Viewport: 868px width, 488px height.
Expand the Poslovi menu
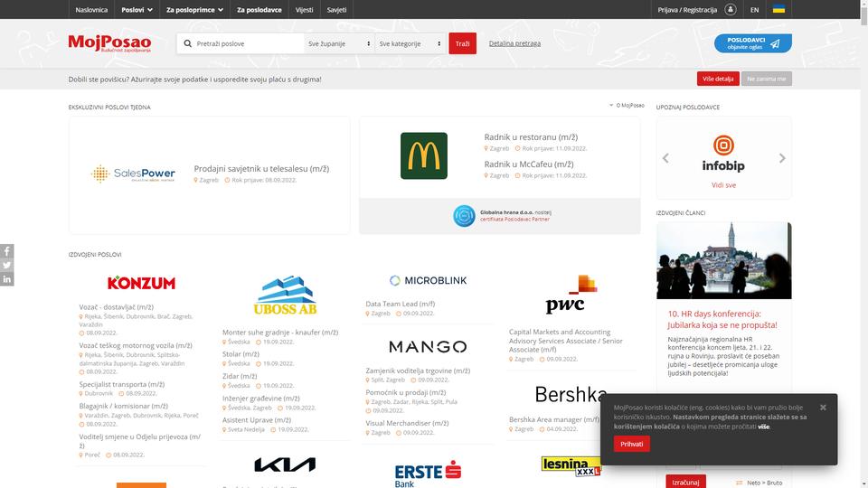click(x=137, y=9)
